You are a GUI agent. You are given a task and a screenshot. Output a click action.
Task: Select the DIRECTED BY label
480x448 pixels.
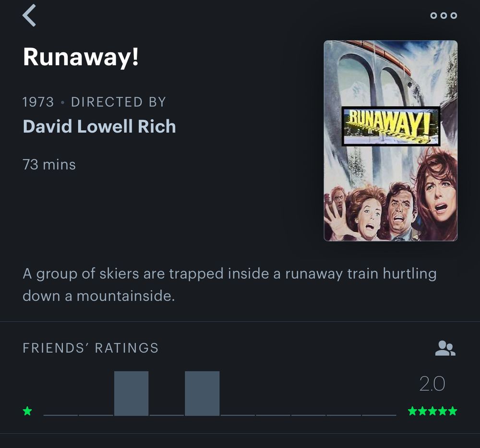tap(118, 101)
